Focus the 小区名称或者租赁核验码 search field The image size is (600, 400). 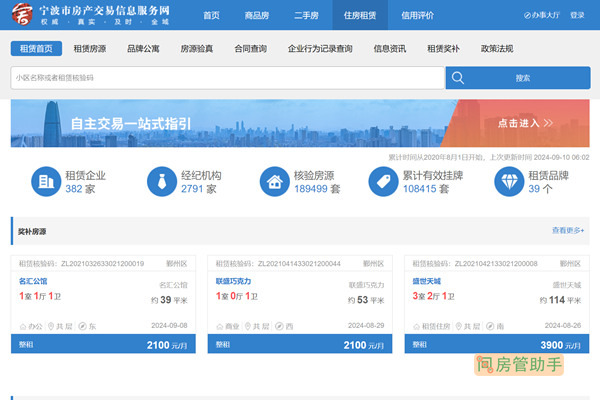(x=228, y=78)
